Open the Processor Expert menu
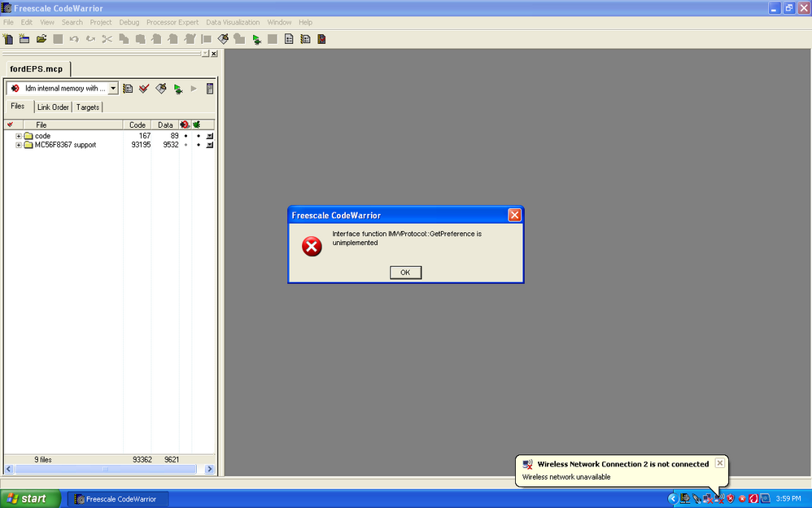 [172, 22]
